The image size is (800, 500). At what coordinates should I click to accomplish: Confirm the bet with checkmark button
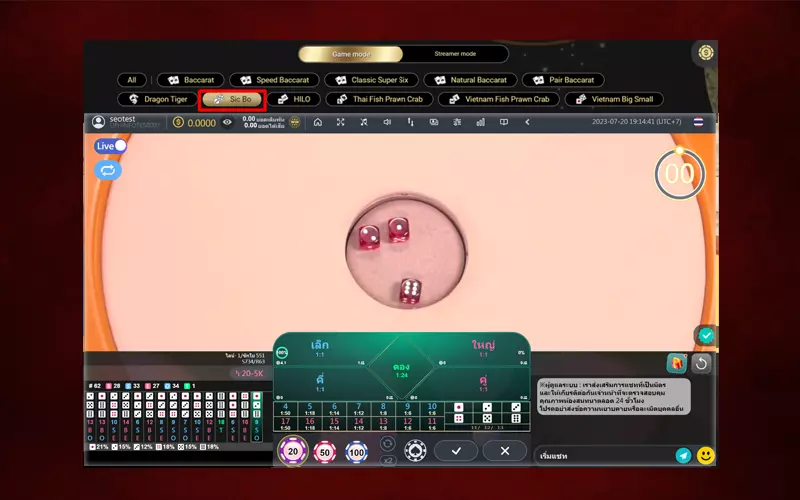pyautogui.click(x=457, y=451)
